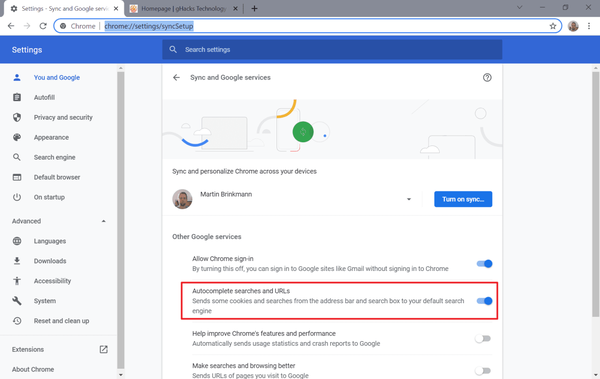Go back from Sync and Google services
Image resolution: width=600 pixels, height=379 pixels.
pyautogui.click(x=176, y=77)
